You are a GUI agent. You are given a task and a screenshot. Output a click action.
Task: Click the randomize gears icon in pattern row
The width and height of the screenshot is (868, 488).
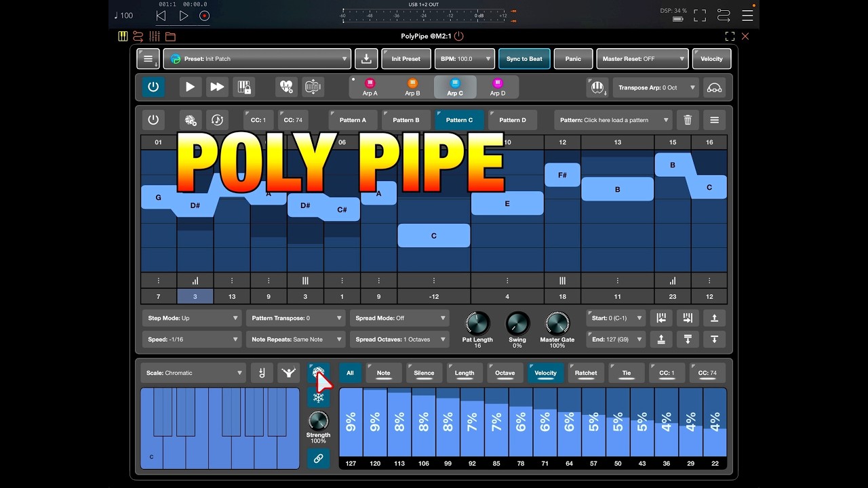click(x=191, y=120)
